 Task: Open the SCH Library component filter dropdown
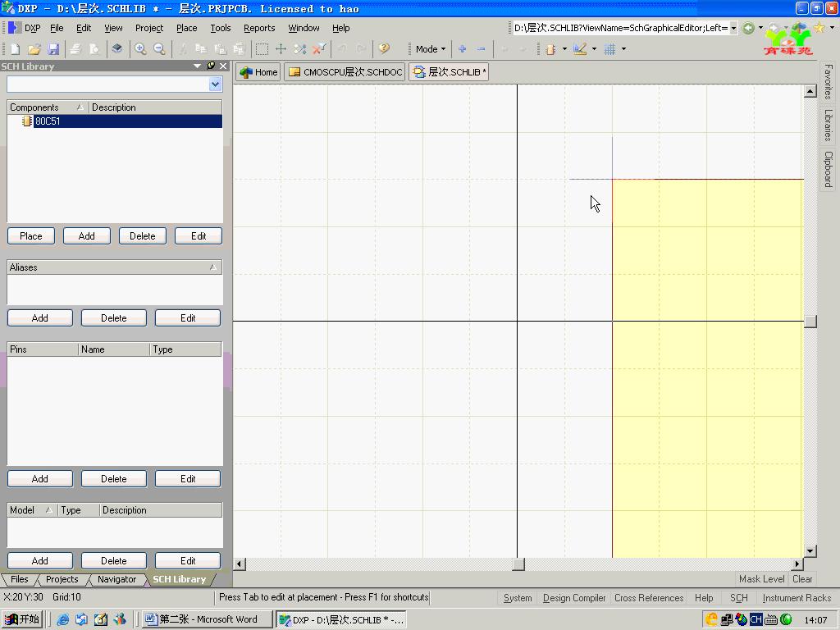pos(216,84)
